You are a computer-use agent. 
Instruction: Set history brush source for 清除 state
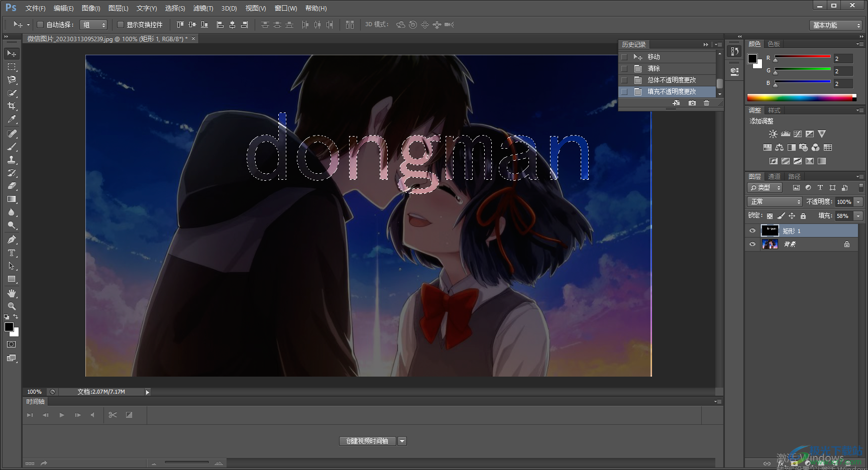point(624,69)
